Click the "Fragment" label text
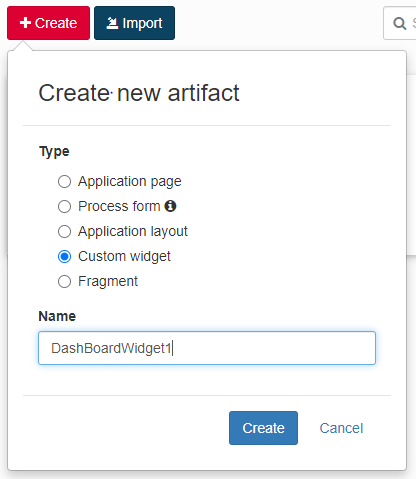416x479 pixels. pos(108,281)
